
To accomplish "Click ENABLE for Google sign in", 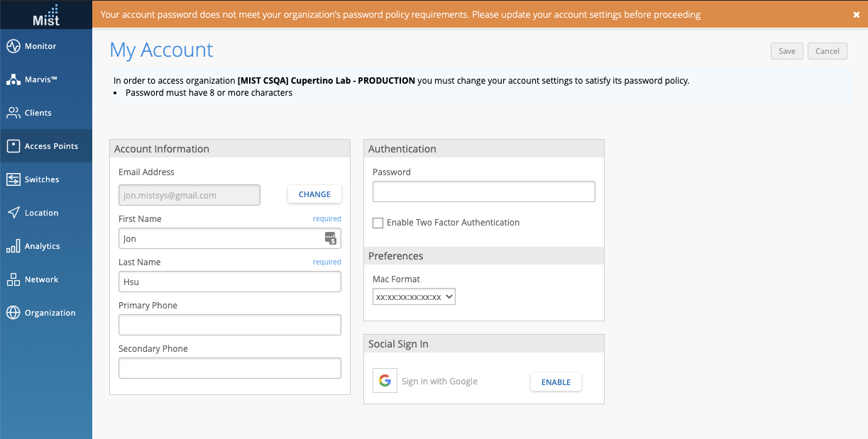I will point(556,382).
